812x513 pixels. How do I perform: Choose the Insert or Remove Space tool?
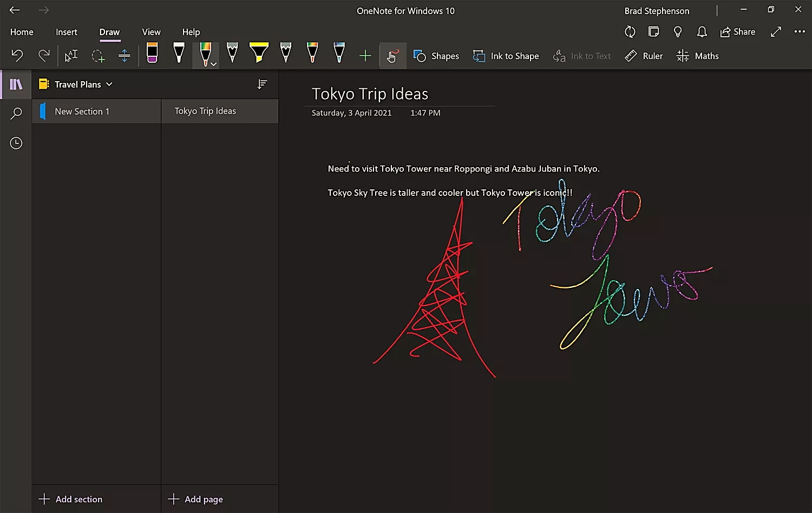125,55
